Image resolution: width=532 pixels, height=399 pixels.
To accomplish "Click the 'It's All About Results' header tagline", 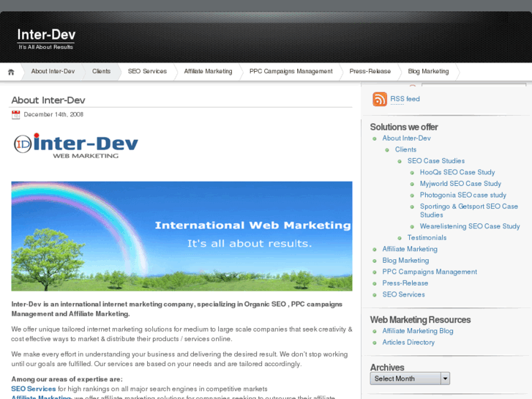I will pos(46,47).
